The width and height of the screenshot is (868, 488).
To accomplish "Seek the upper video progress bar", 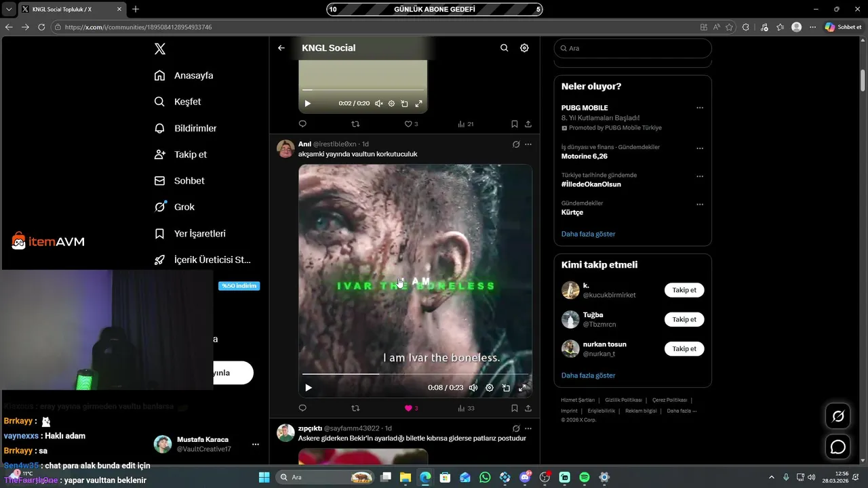I will [363, 89].
